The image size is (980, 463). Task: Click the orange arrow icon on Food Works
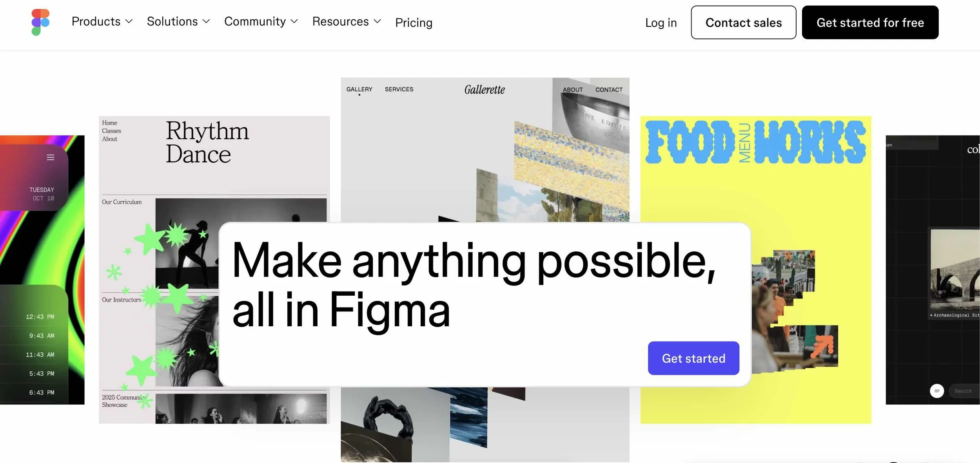click(822, 346)
